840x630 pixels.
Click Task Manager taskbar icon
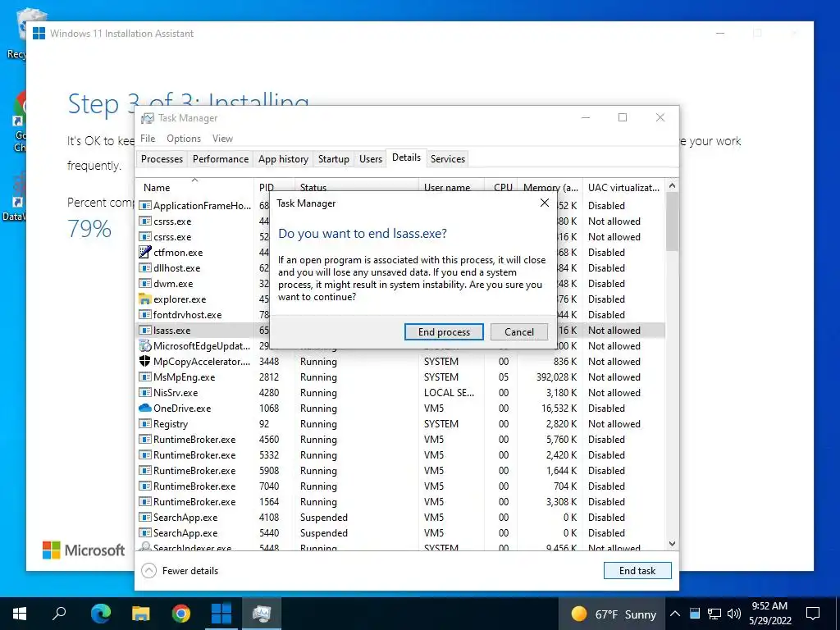(262, 614)
